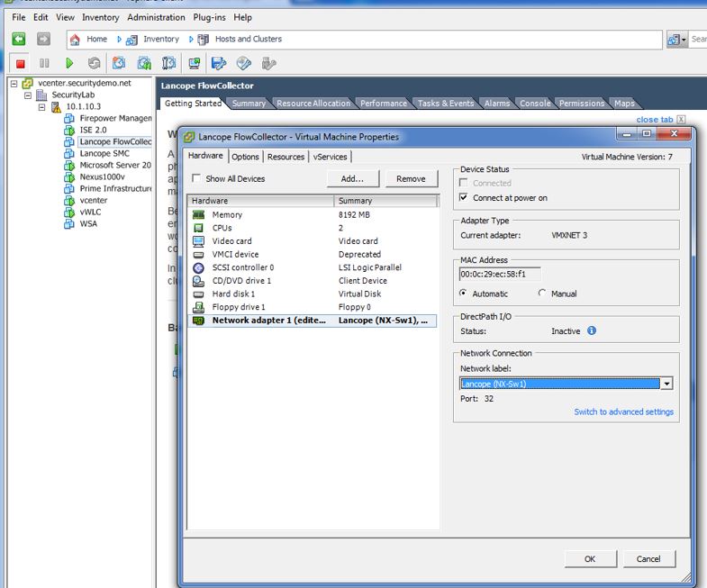Click the Suspend VM toolbar icon

pos(44,63)
